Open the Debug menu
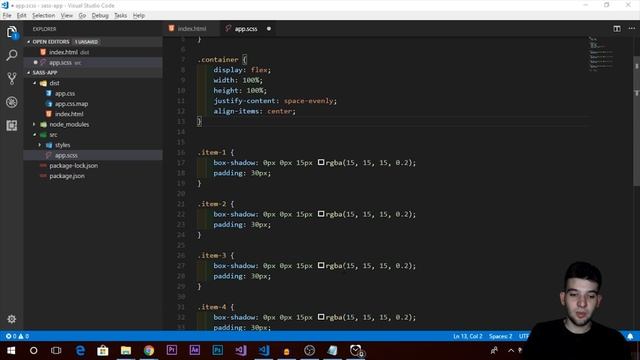 coord(100,16)
